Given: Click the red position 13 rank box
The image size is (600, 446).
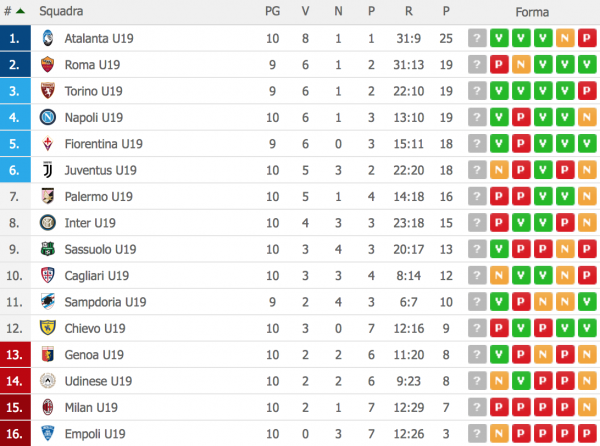Looking at the screenshot, I should click(14, 354).
